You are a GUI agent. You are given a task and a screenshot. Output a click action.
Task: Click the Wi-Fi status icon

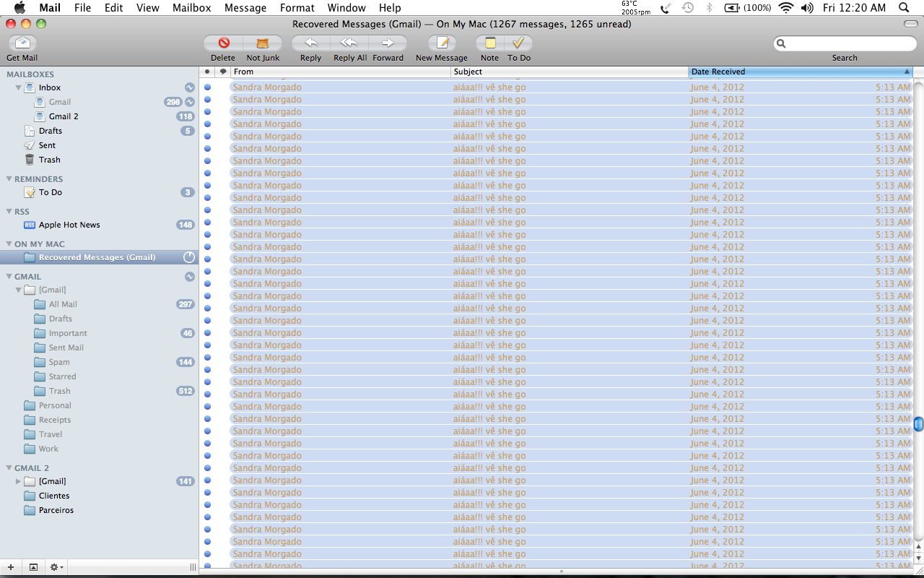pos(786,7)
